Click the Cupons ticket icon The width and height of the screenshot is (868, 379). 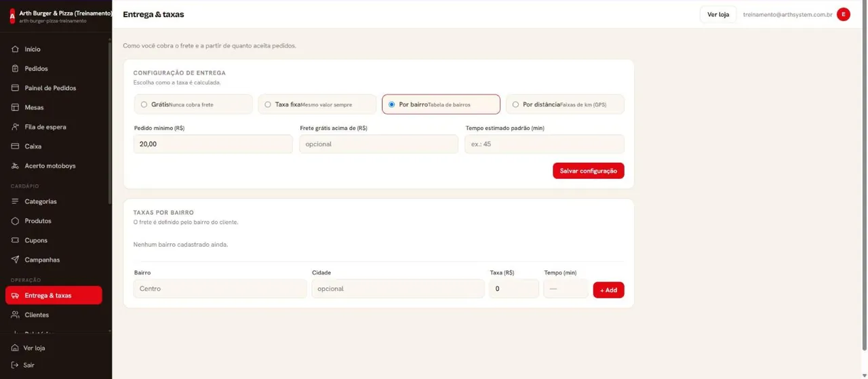coord(15,240)
